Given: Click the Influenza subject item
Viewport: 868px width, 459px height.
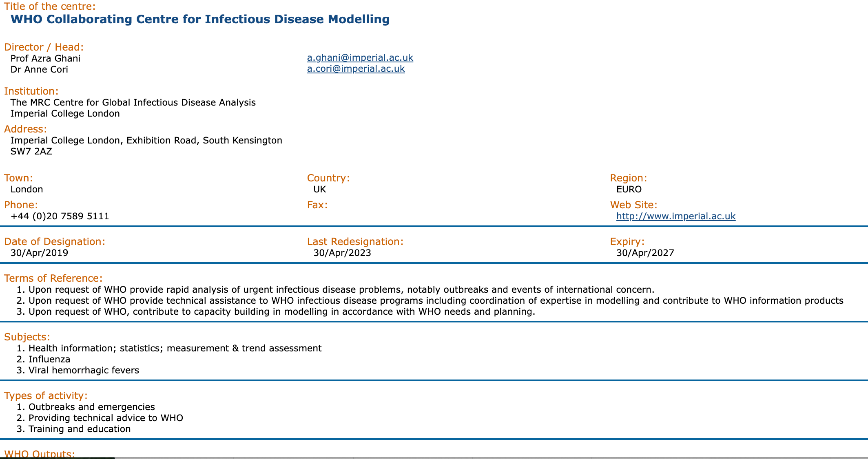Looking at the screenshot, I should 49,360.
